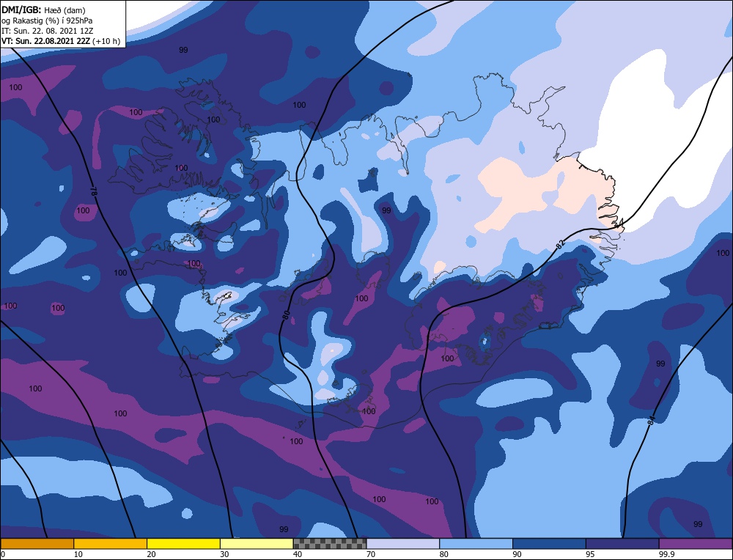Click the light blue 80–90 legend swatch
The width and height of the screenshot is (733, 560).
(x=476, y=543)
